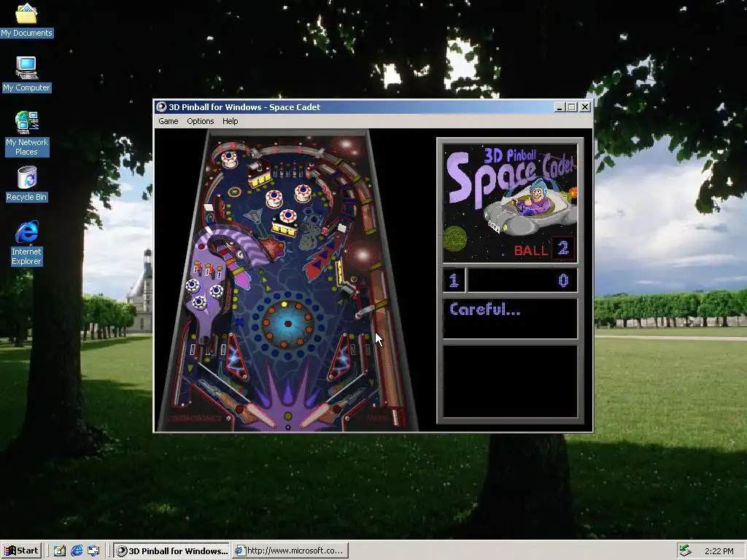Click the blue wormhole circle at table center

(x=287, y=324)
